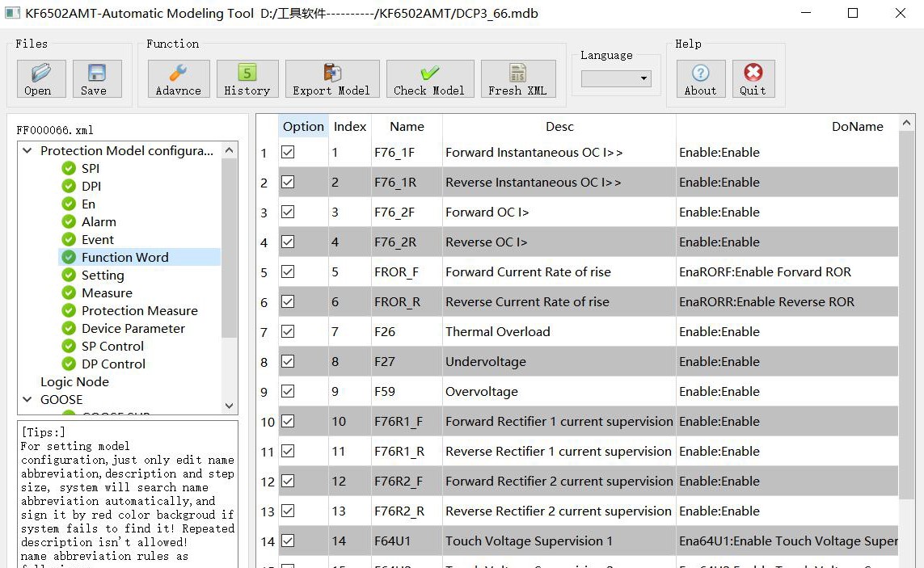Toggle the F76R1_R row checkbox
The height and width of the screenshot is (568, 924).
coord(288,452)
